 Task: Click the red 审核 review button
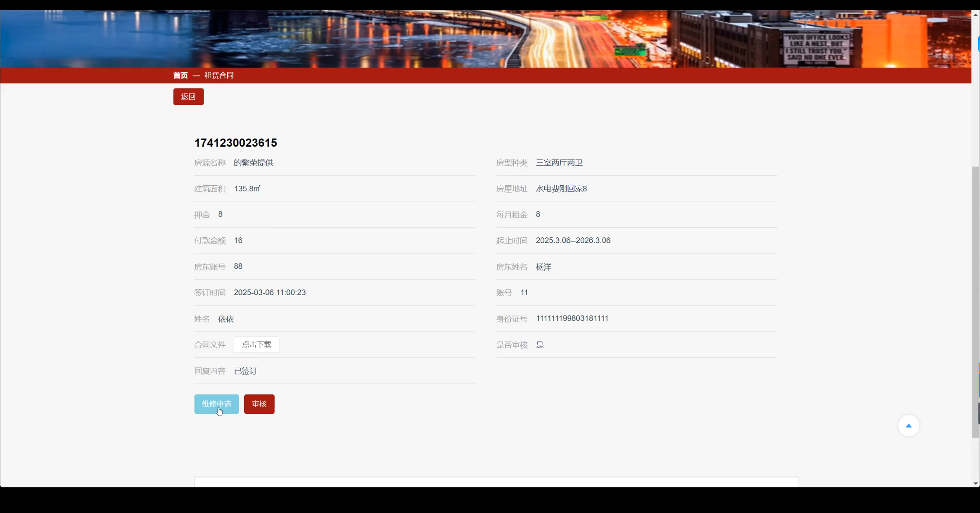pyautogui.click(x=259, y=404)
